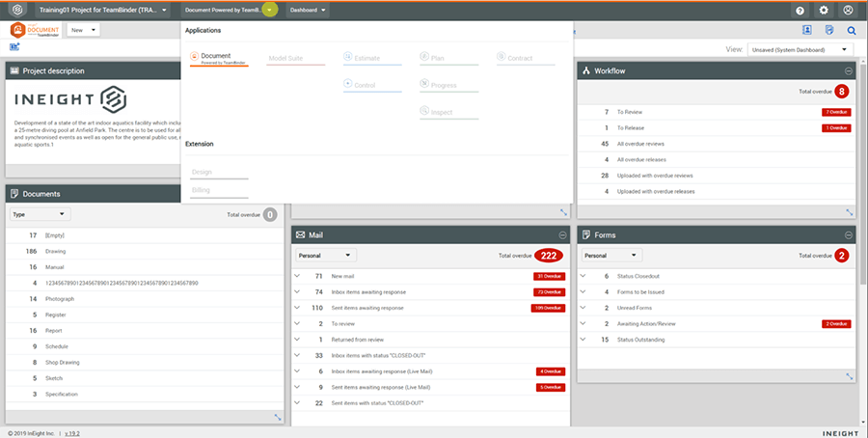This screenshot has width=868, height=438.
Task: Collapse the Mail panel minus icon
Action: [562, 235]
